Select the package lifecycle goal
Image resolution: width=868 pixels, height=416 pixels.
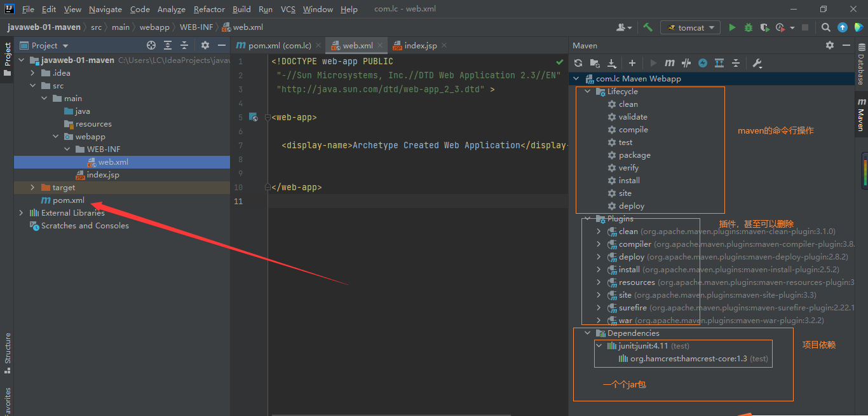click(634, 155)
